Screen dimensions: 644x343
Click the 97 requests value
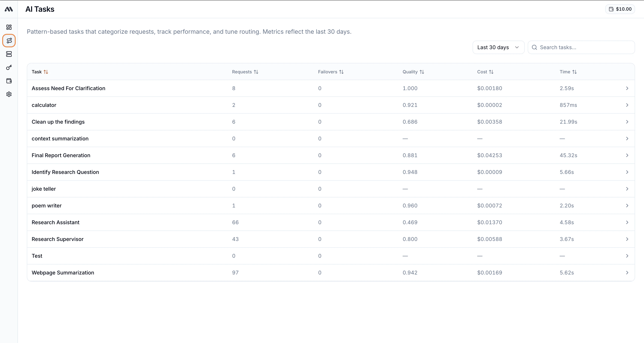tap(235, 273)
